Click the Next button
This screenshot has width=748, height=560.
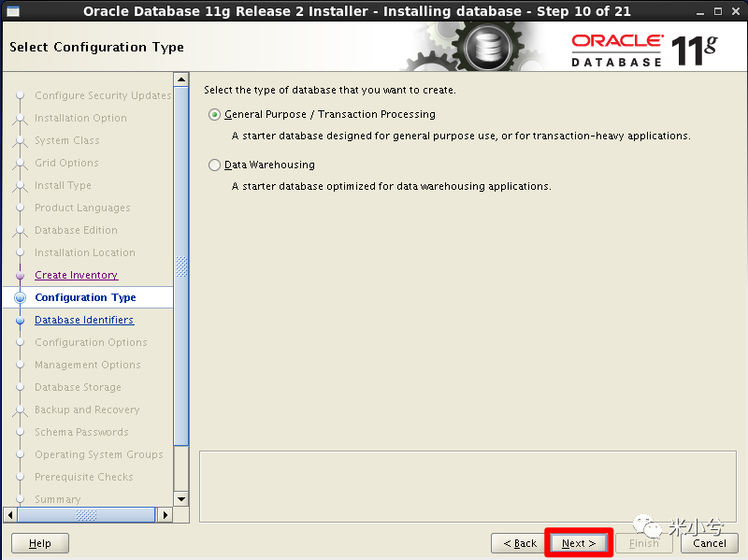click(x=579, y=543)
